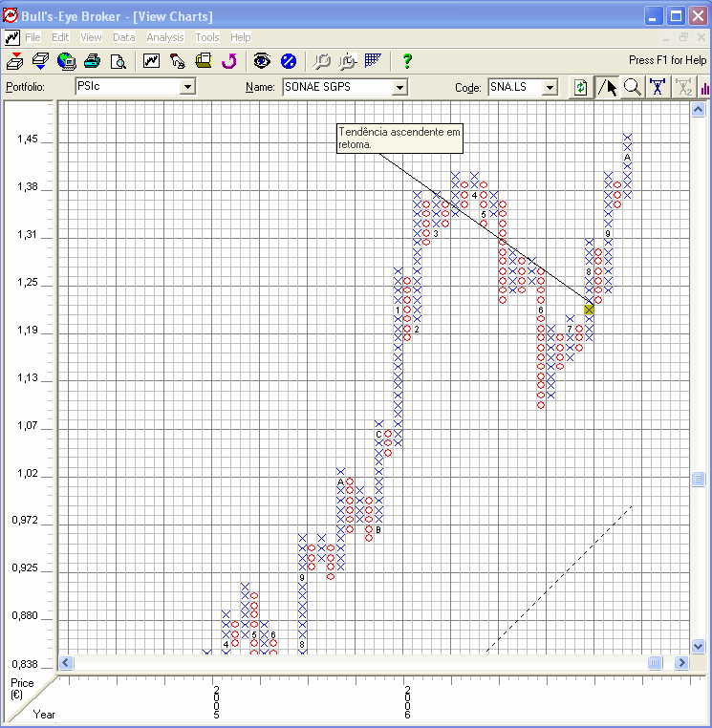This screenshot has width=712, height=728.
Task: Click the Tendência ascendente annotation note
Action: pyautogui.click(x=399, y=139)
